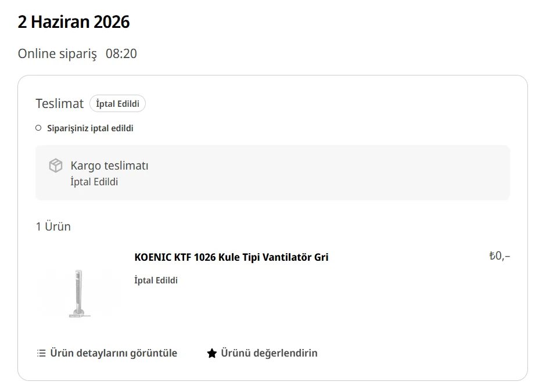The width and height of the screenshot is (539, 392).
Task: Click the list icon beside Ürün detaylarını görüntüle
Action: [x=41, y=353]
